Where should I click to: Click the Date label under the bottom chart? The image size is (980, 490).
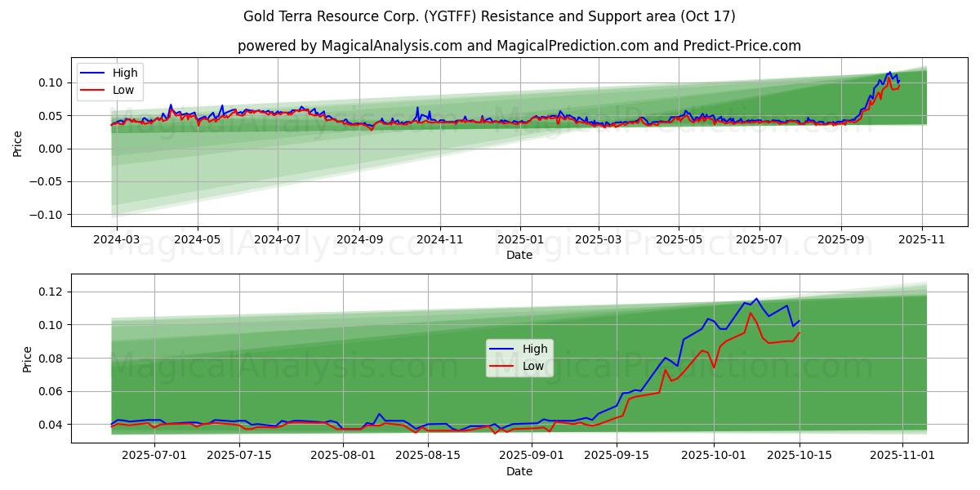(519, 471)
